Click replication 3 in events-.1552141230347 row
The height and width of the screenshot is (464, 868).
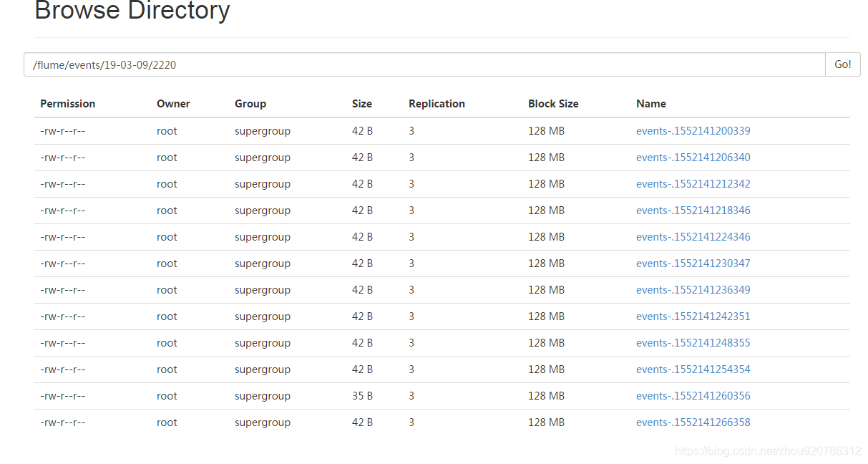(411, 264)
